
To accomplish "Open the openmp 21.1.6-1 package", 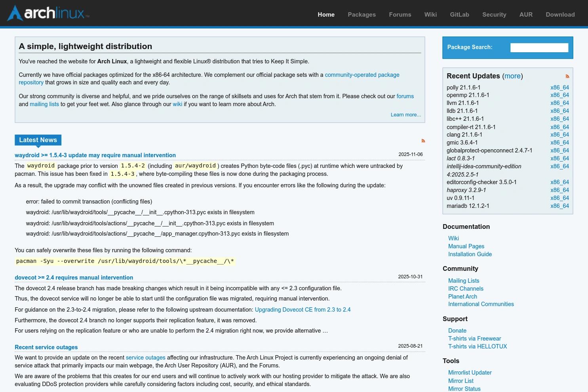I will pos(468,95).
